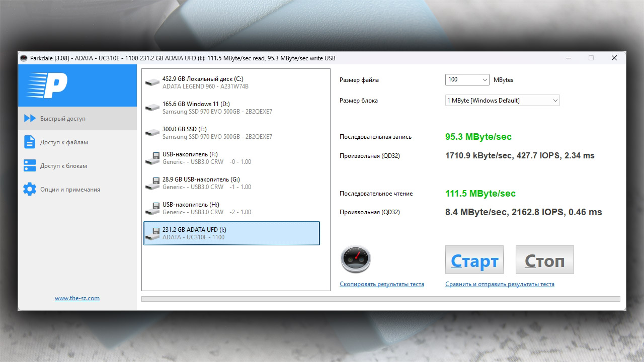
Task: Click the speedometer gauge icon
Action: click(355, 259)
